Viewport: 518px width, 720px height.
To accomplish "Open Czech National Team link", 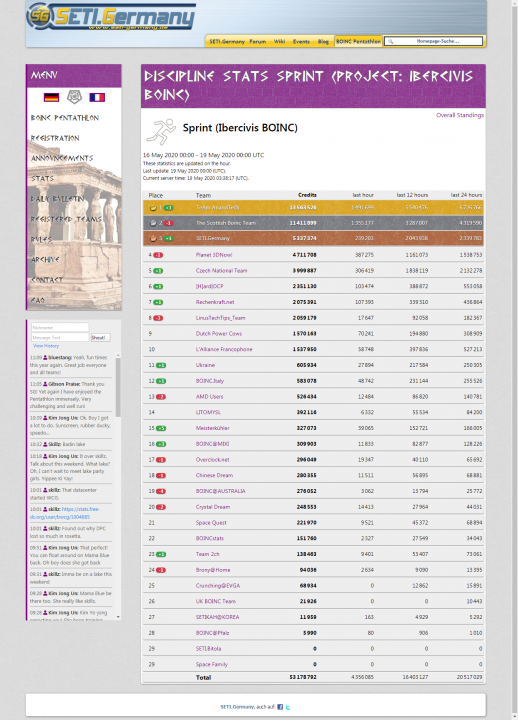I will 221,271.
